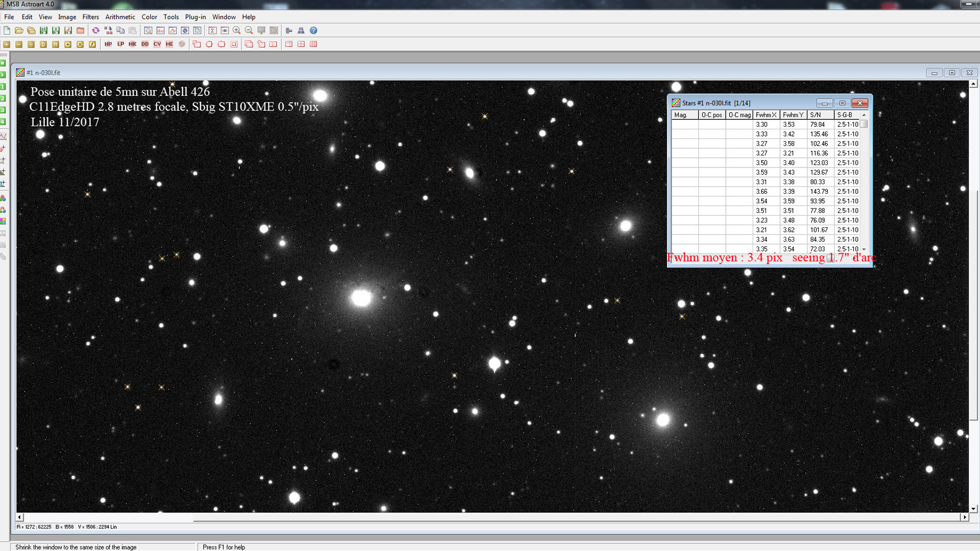This screenshot has width=980, height=551.
Task: Click the Add images arithmetic icon
Action: pyautogui.click(x=7, y=44)
